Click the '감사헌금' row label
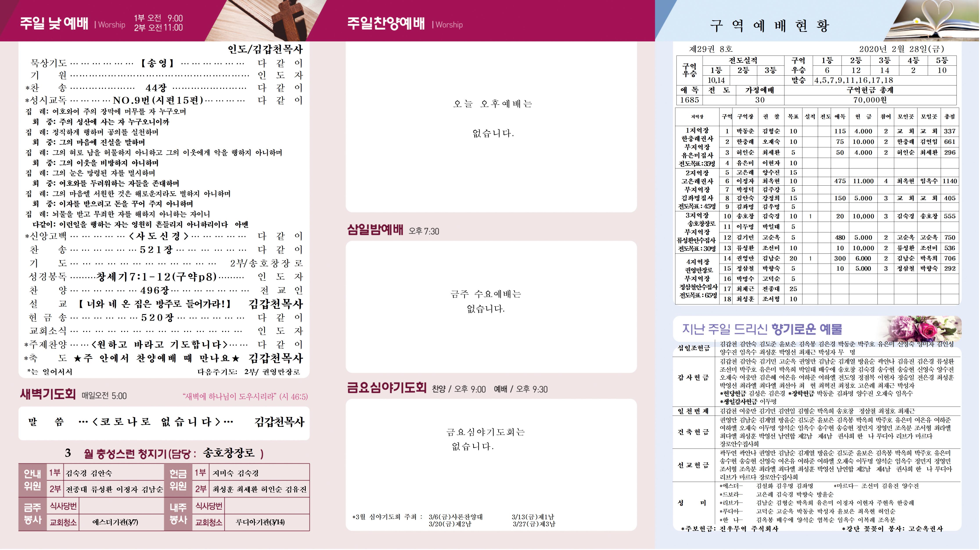 click(694, 378)
